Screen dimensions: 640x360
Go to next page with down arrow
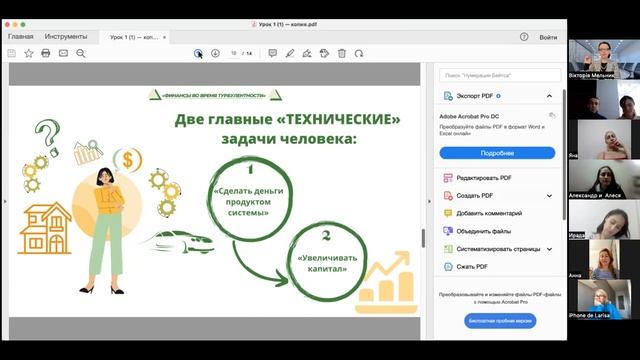click(215, 53)
